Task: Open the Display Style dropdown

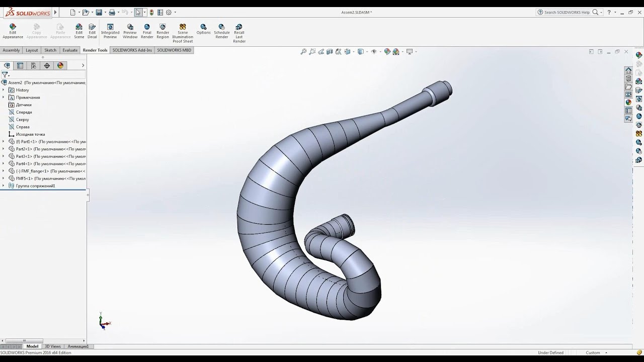Action: [x=368, y=51]
